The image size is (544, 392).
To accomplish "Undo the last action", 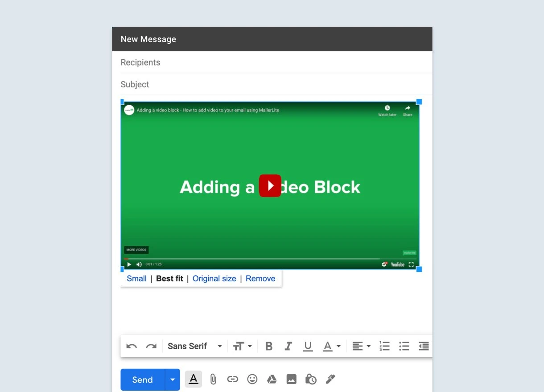I will point(132,346).
